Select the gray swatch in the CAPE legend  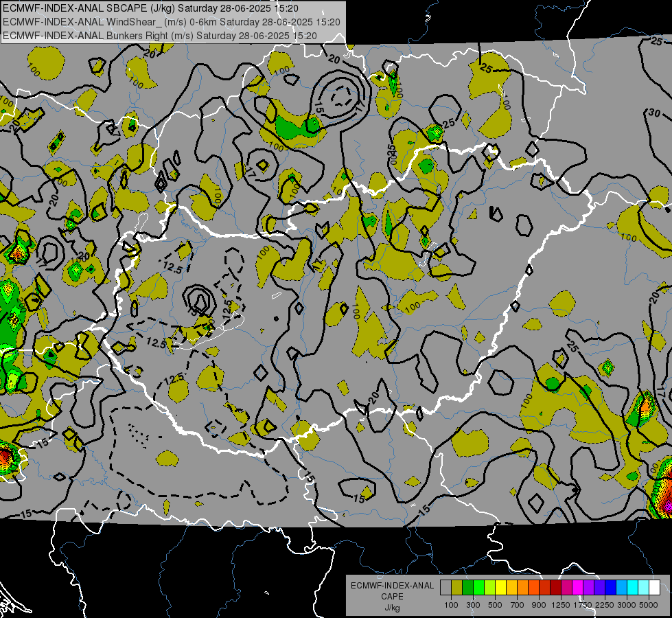445,588
